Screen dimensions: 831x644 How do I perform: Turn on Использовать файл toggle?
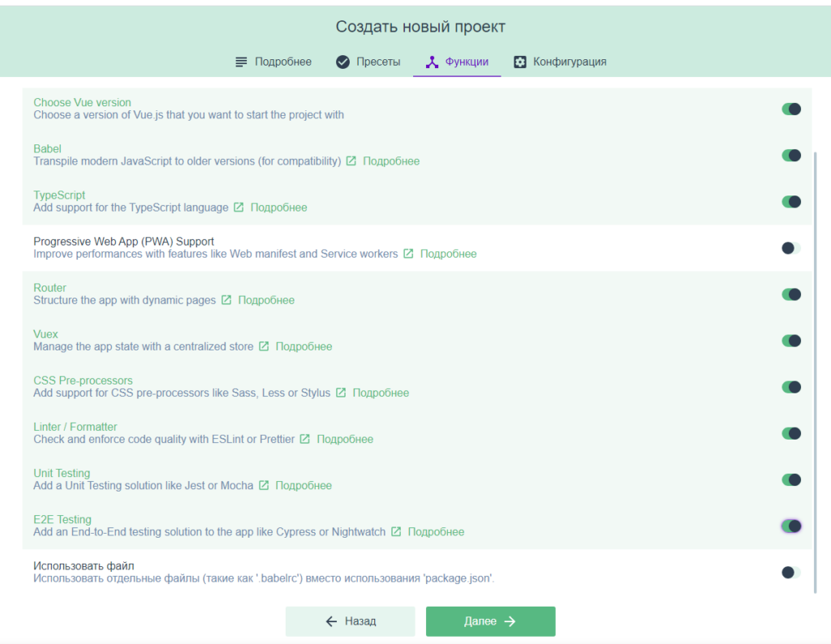(791, 573)
